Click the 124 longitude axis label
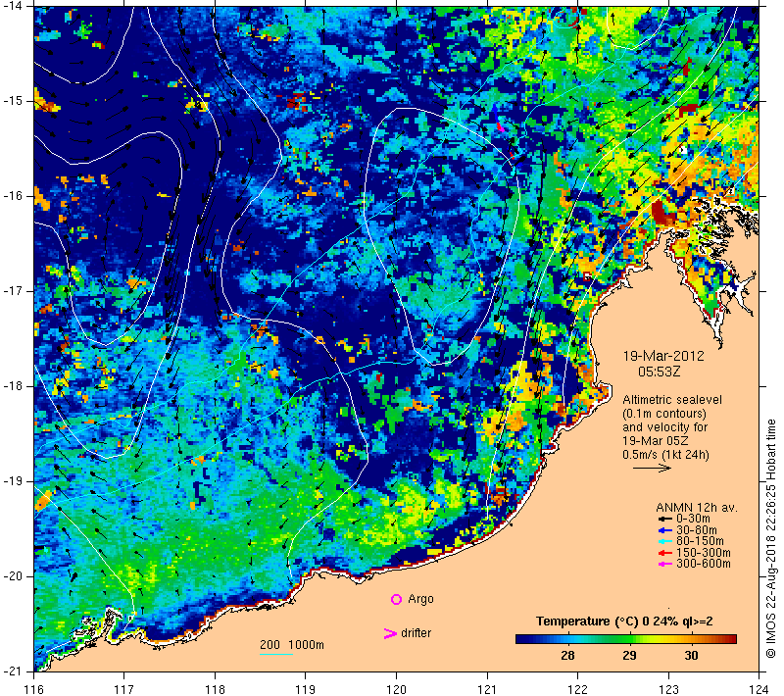784x696 pixels. [x=759, y=689]
